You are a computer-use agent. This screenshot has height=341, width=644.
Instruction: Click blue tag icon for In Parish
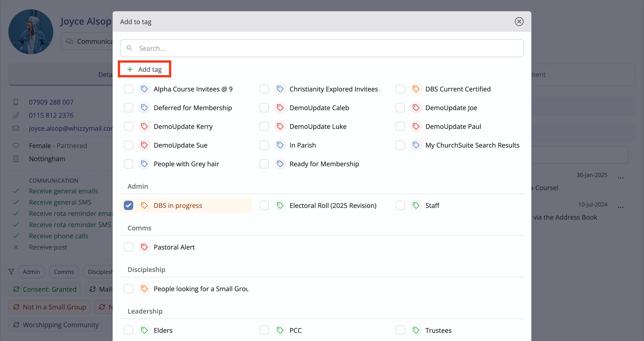280,145
